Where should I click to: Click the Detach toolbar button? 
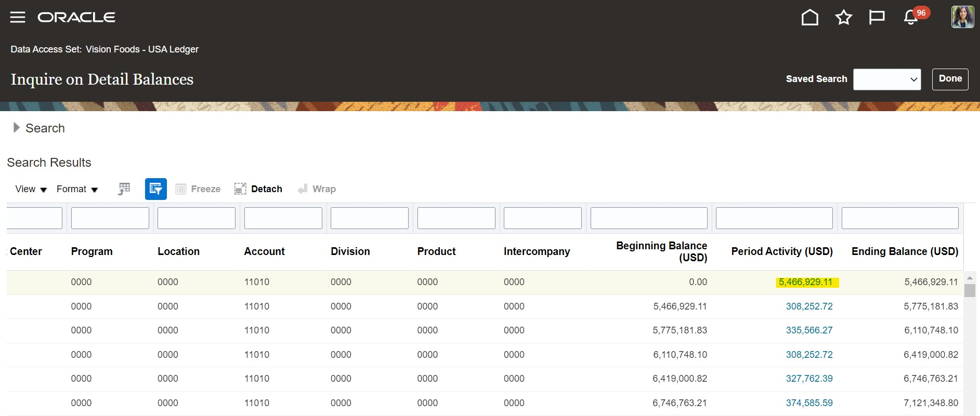[258, 189]
